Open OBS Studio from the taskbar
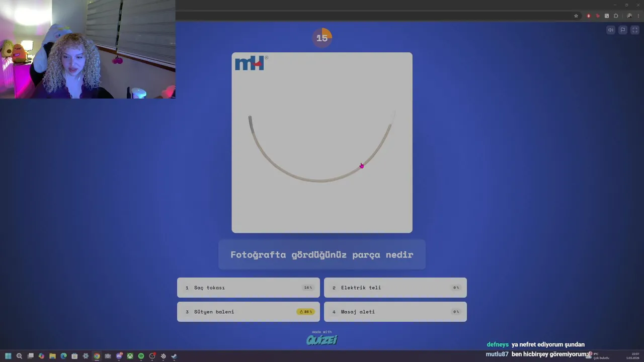Image resolution: width=644 pixels, height=362 pixels. coord(152,356)
